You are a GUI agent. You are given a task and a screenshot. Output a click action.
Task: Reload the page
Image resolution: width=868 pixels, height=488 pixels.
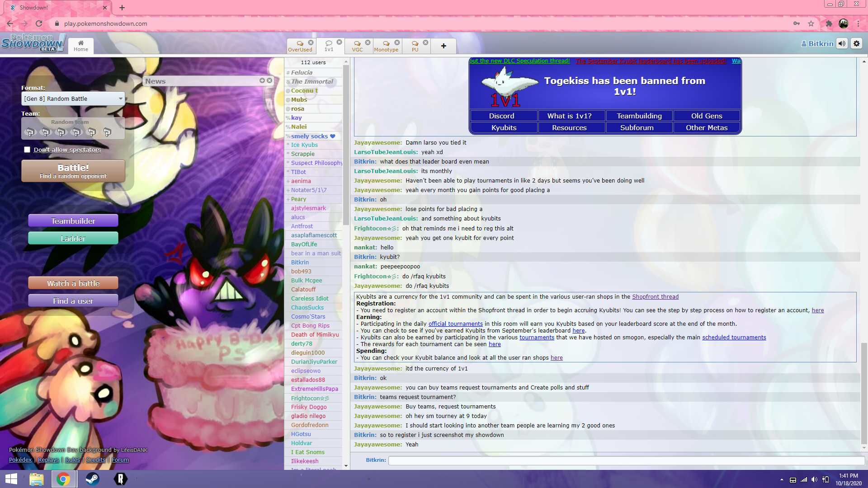[39, 23]
